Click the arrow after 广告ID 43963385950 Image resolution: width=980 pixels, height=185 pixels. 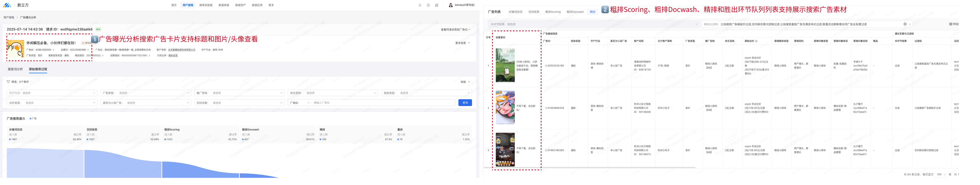(x=54, y=50)
